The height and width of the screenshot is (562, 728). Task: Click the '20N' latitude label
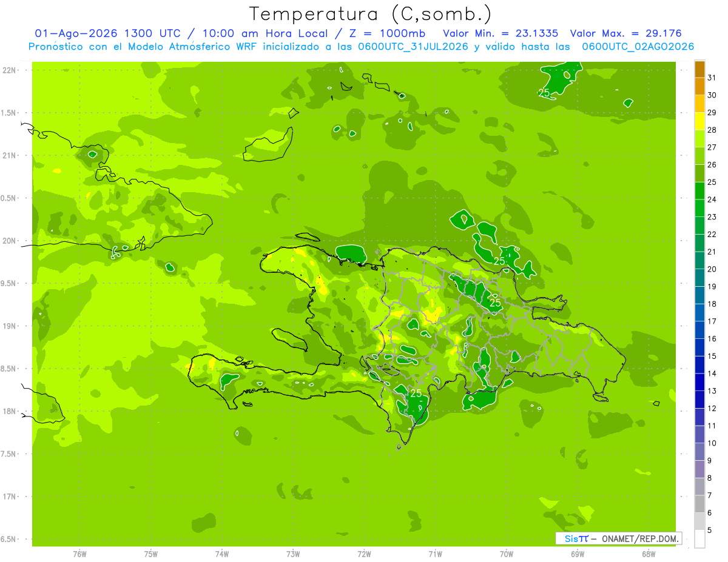click(x=9, y=241)
